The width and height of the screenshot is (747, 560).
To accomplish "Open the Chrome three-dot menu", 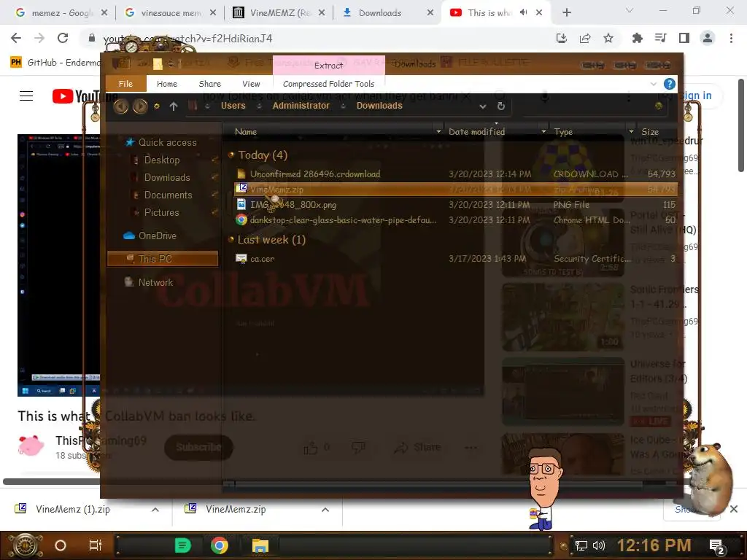I will [731, 38].
